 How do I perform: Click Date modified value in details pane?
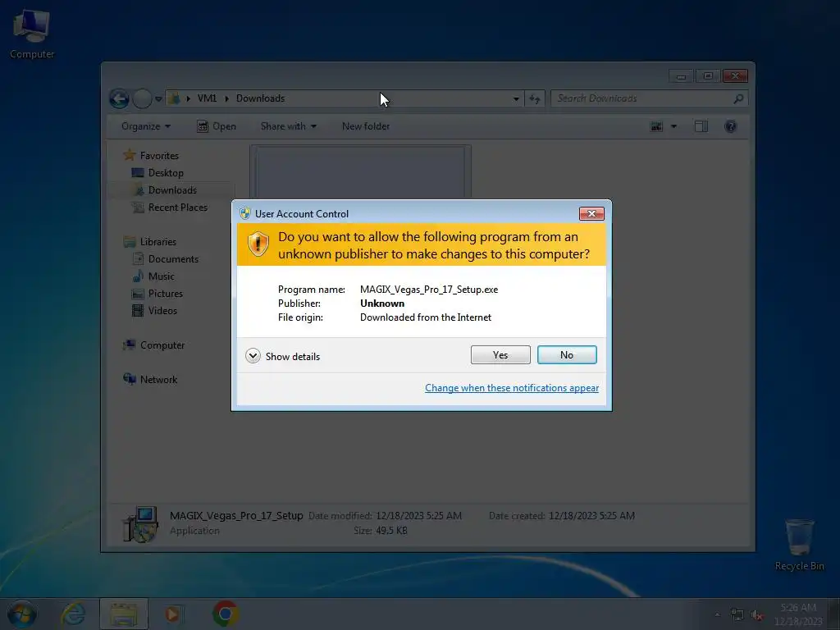coord(418,515)
